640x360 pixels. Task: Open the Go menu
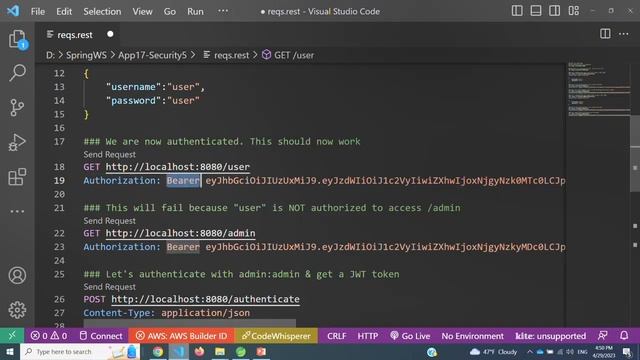[x=169, y=11]
